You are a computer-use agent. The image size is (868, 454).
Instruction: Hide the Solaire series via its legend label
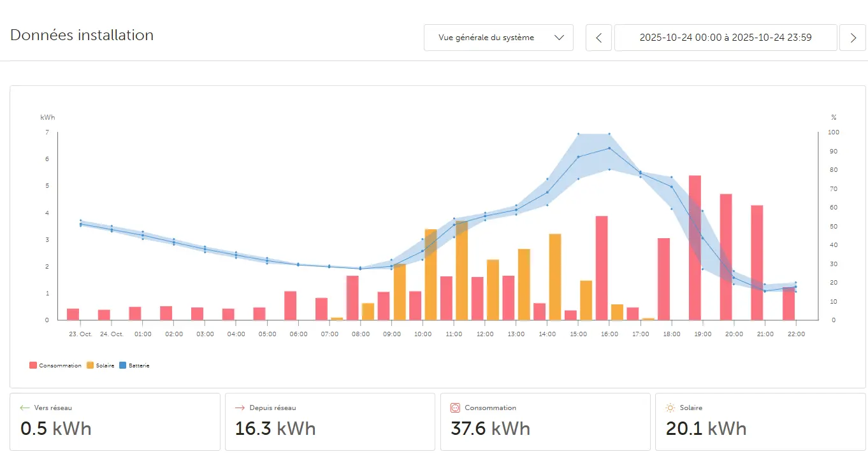point(106,365)
